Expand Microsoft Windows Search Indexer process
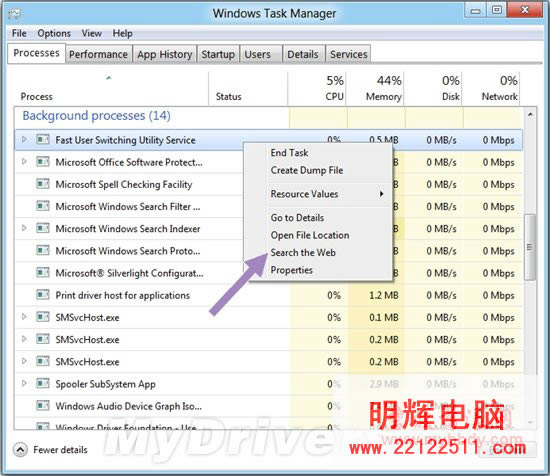Viewport: 550px width, 476px height. point(24,228)
